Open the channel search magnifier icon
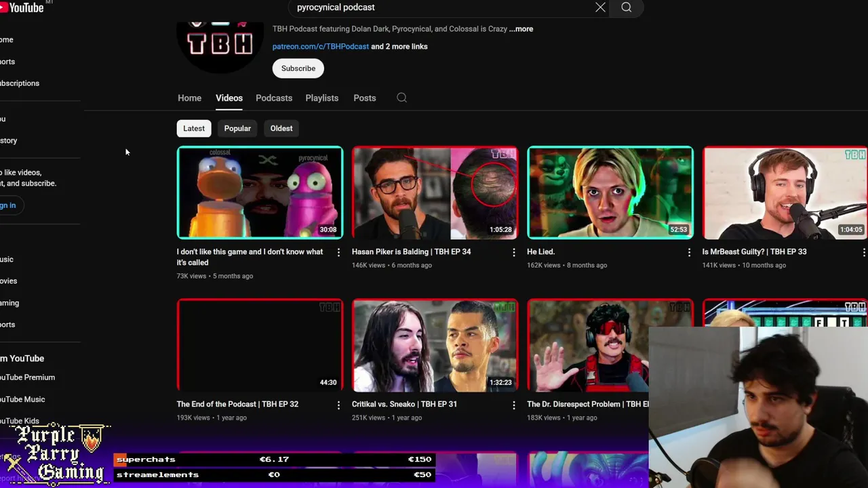 [401, 98]
